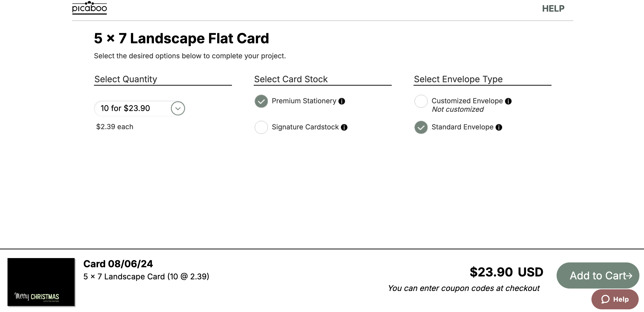Open the Premium Stationery info icon
The height and width of the screenshot is (312, 644).
[x=342, y=101]
